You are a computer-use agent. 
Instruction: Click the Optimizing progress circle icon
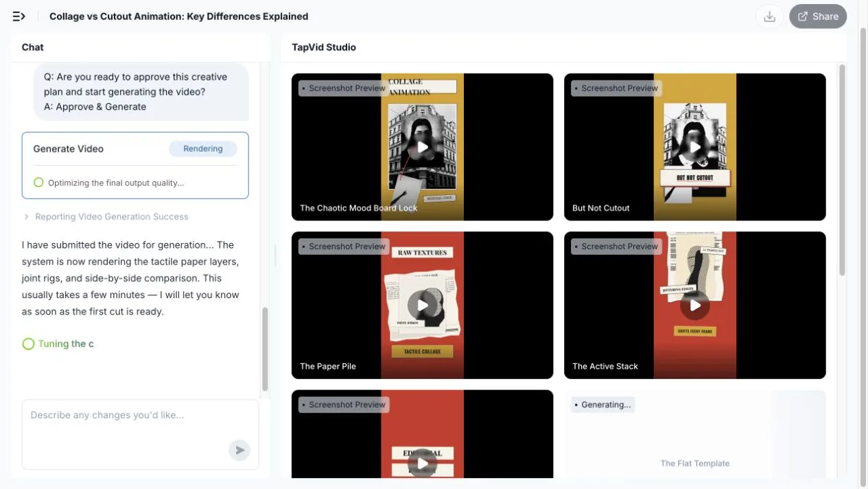coord(38,182)
